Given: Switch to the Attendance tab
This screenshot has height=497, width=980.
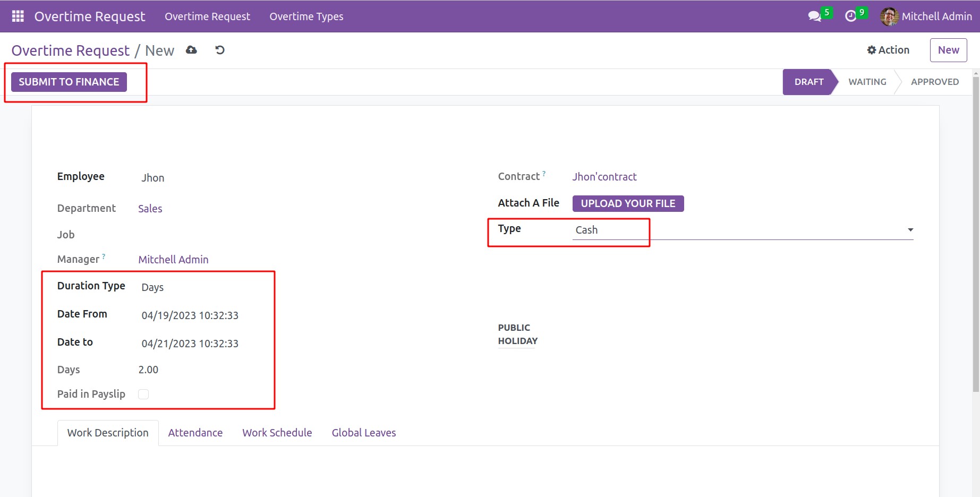Looking at the screenshot, I should click(195, 433).
